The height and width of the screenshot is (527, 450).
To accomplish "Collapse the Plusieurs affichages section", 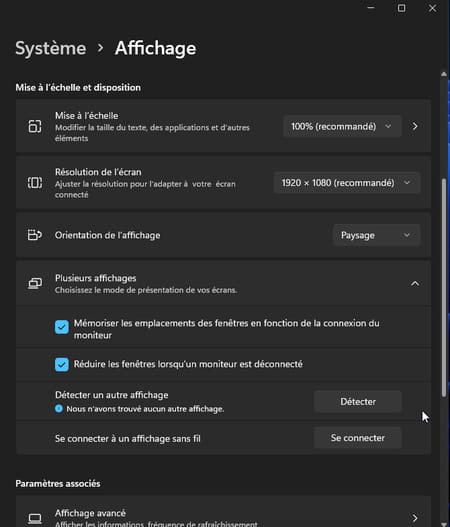I will pos(415,284).
